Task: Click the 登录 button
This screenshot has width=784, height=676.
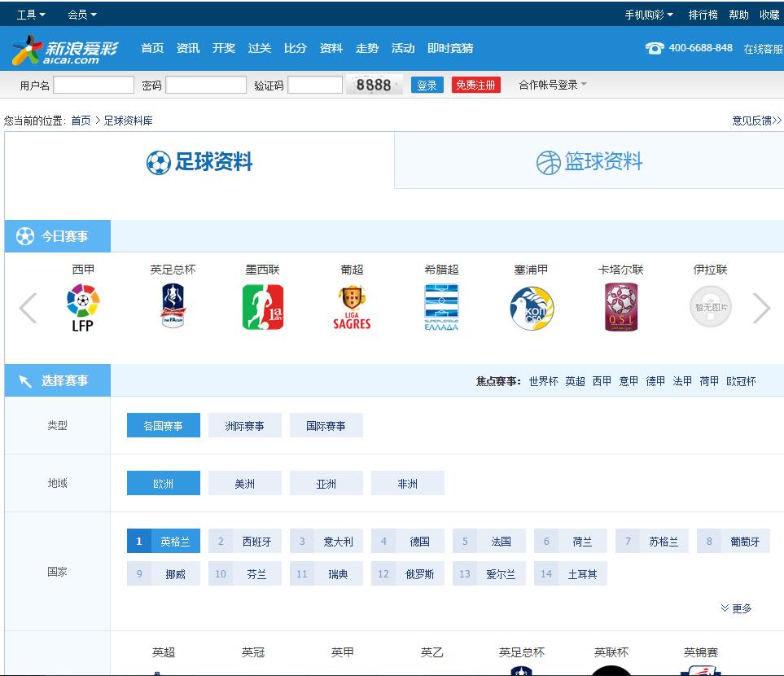Action: (x=427, y=85)
